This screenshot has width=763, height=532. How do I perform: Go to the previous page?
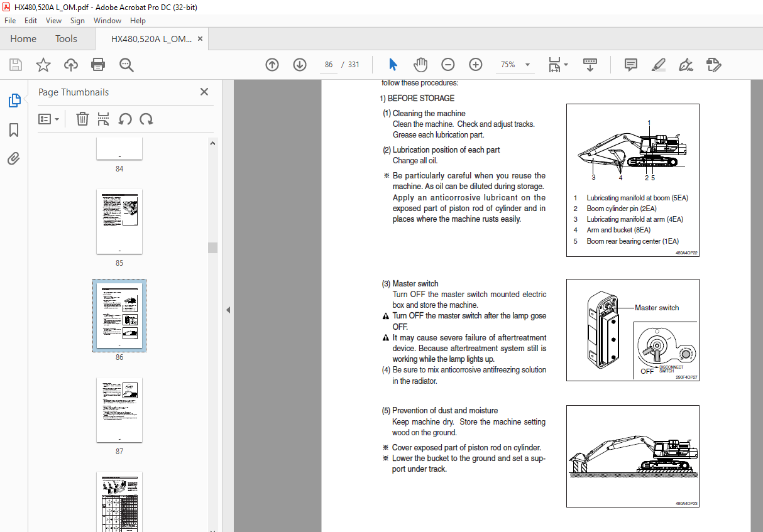[x=272, y=65]
